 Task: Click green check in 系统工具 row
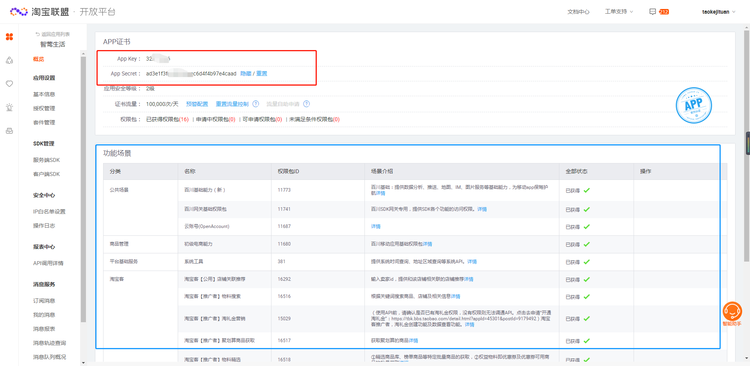tap(586, 262)
